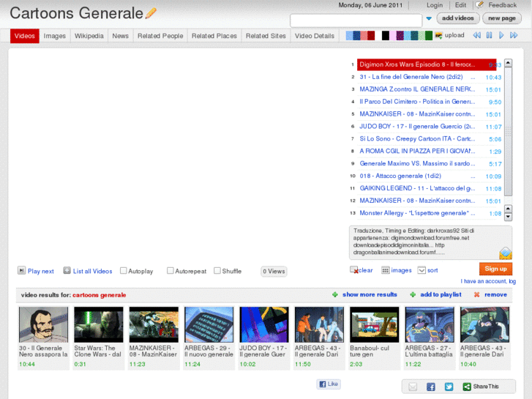The image size is (532, 399).
Task: Click add to playlist plus icon
Action: [x=413, y=295]
